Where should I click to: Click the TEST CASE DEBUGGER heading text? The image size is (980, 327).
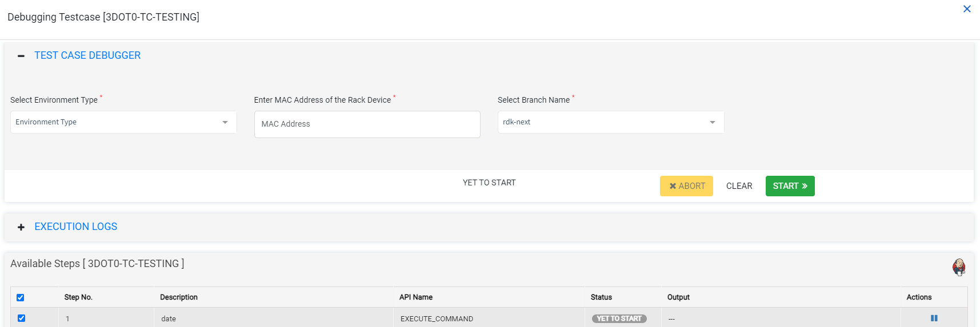click(87, 55)
